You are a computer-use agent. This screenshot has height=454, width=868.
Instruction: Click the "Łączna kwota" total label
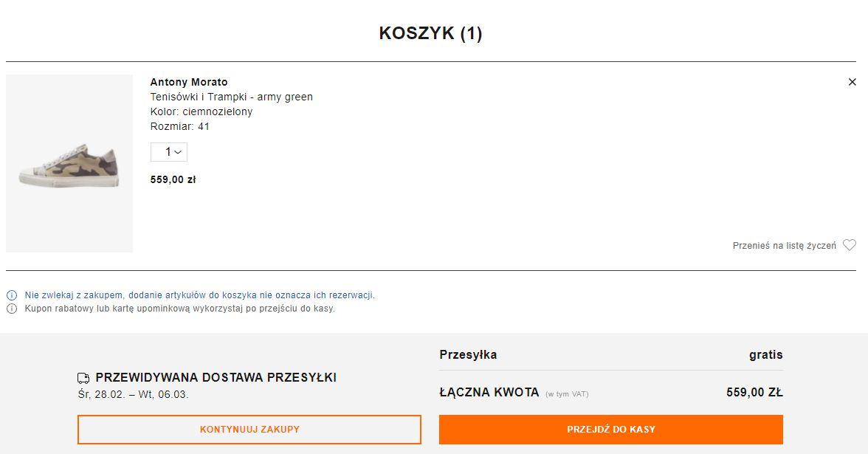pos(489,393)
